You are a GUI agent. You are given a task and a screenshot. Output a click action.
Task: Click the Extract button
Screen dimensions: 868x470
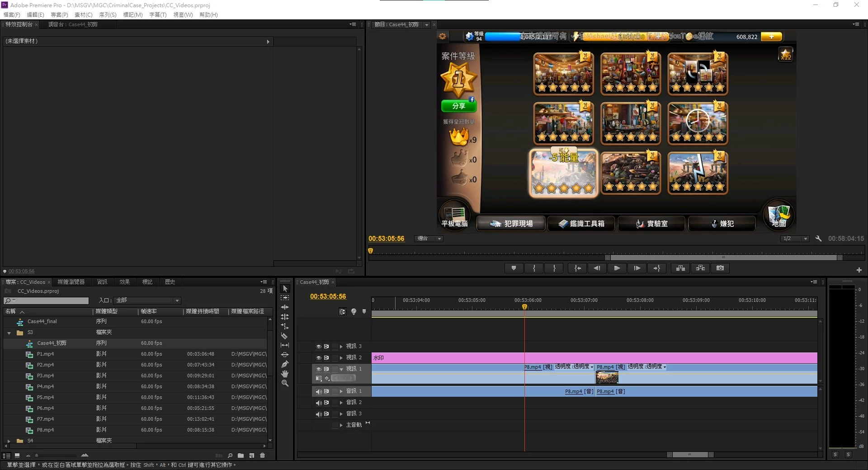click(x=700, y=268)
